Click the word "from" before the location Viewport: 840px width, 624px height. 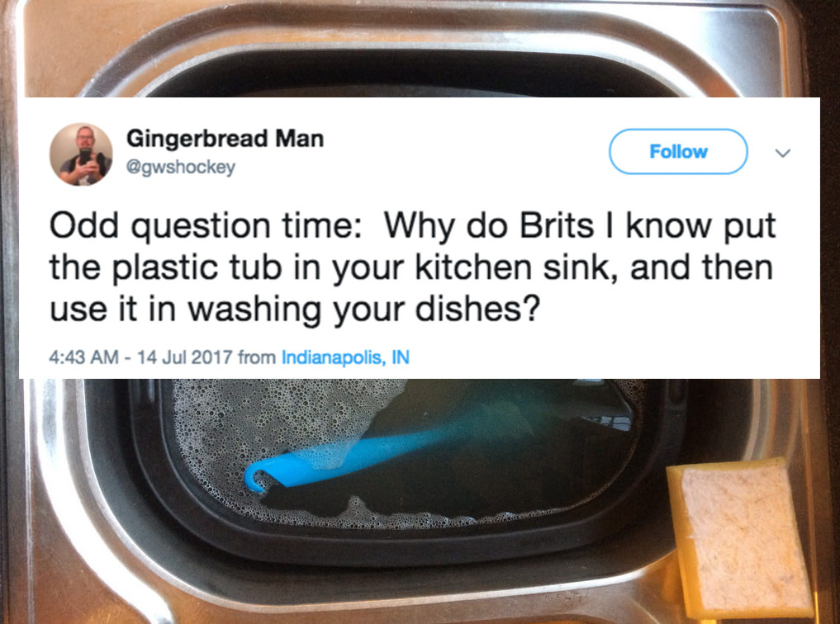(x=257, y=357)
